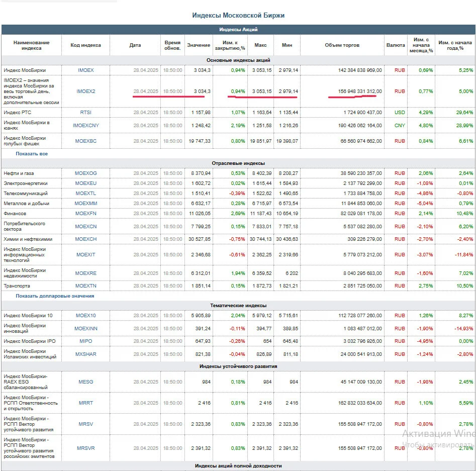This screenshot has height=471, width=476.
Task: Click RTSI value 1 157,98
Action: [x=201, y=113]
